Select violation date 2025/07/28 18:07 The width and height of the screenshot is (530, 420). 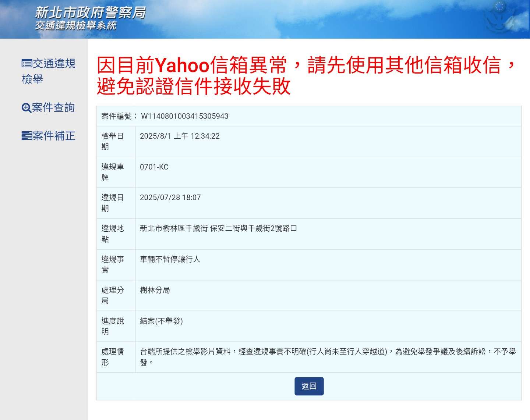click(170, 197)
